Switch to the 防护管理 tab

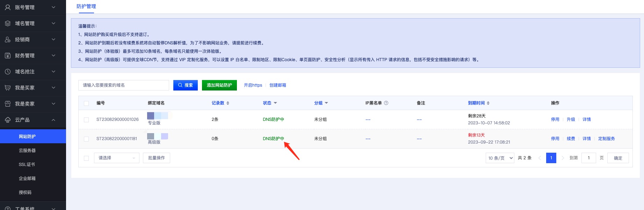click(86, 6)
